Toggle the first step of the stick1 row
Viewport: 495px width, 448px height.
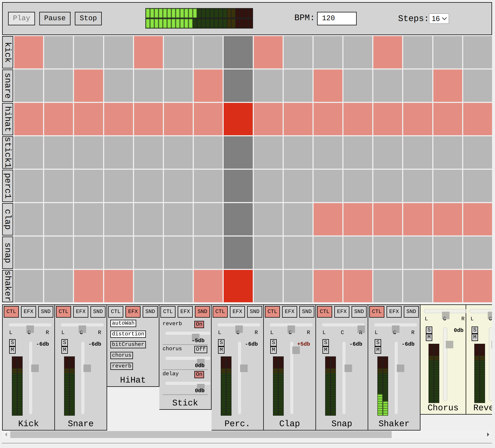point(29,152)
